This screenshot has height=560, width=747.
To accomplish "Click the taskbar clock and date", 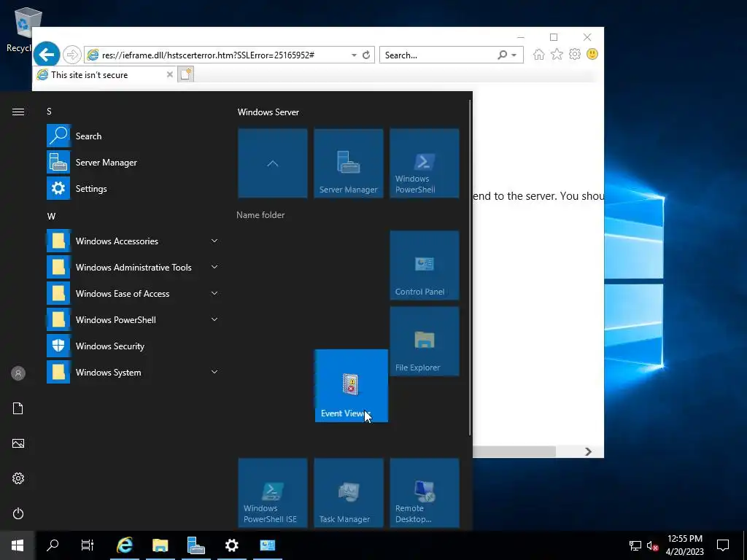I will [x=684, y=545].
